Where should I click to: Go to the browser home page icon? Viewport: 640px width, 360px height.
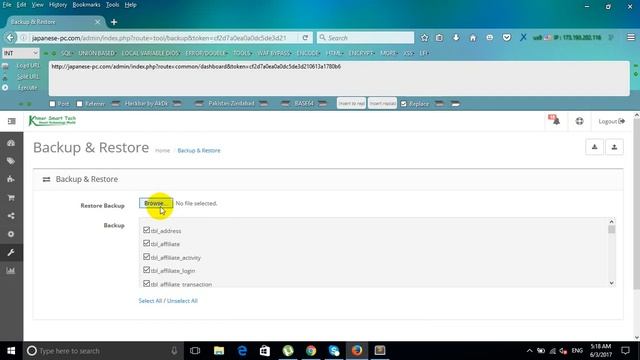tap(473, 38)
